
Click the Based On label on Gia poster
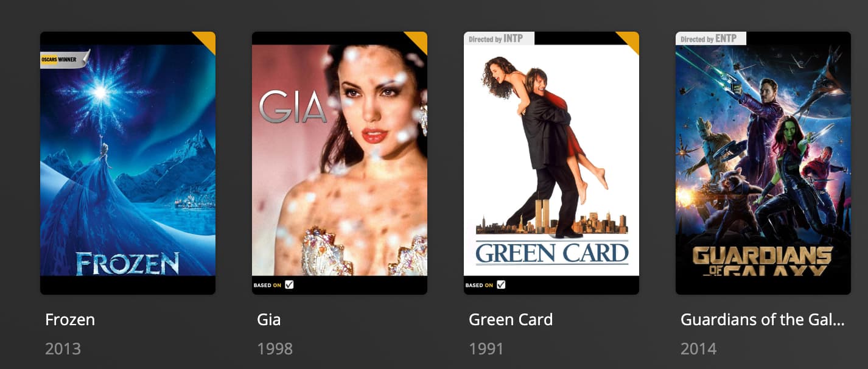[267, 285]
